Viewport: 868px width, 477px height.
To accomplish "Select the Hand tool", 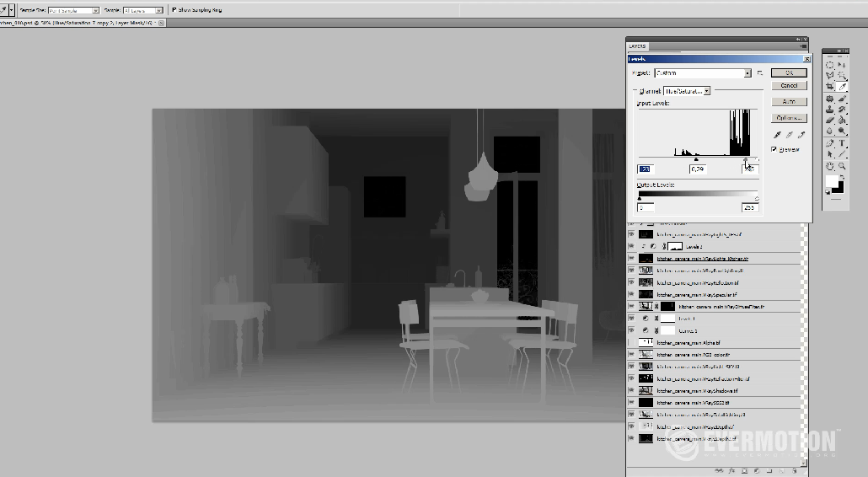I will coord(829,165).
